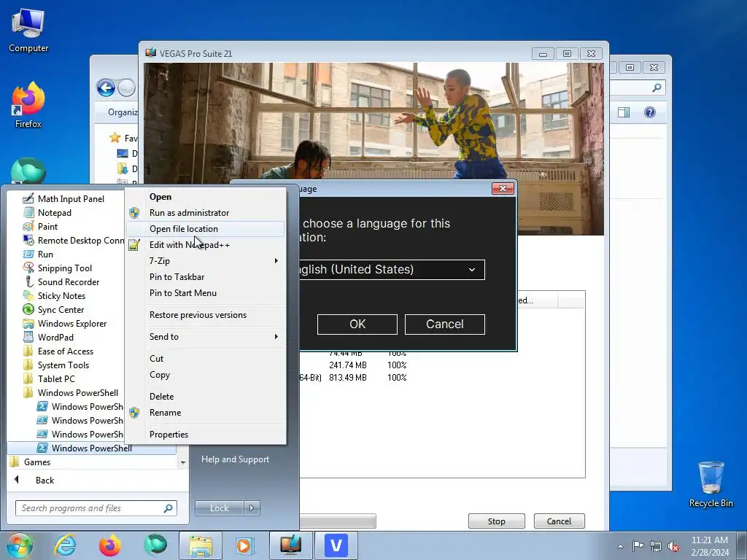The height and width of the screenshot is (560, 747).
Task: Click the Stop button in VEGAS installer
Action: click(496, 521)
